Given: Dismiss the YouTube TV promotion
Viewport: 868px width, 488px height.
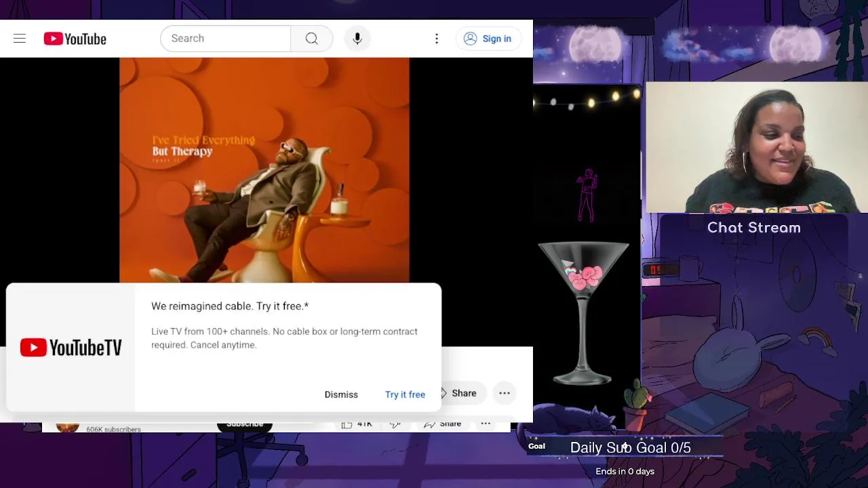Looking at the screenshot, I should point(341,394).
